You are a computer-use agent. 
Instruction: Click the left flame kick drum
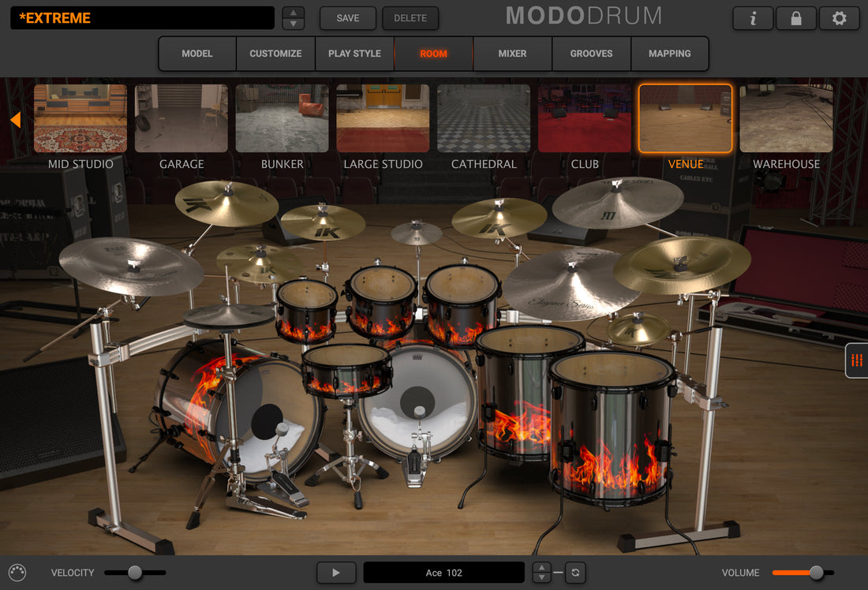coord(238,409)
